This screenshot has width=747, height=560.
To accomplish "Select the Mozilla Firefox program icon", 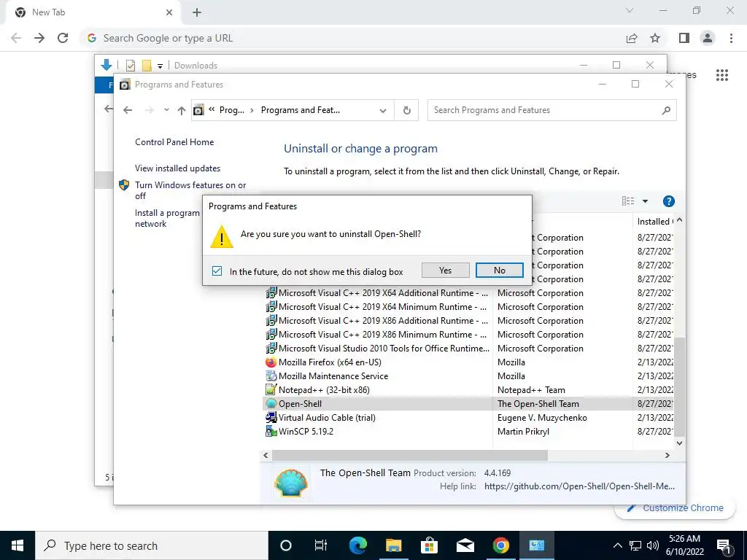I will click(271, 362).
